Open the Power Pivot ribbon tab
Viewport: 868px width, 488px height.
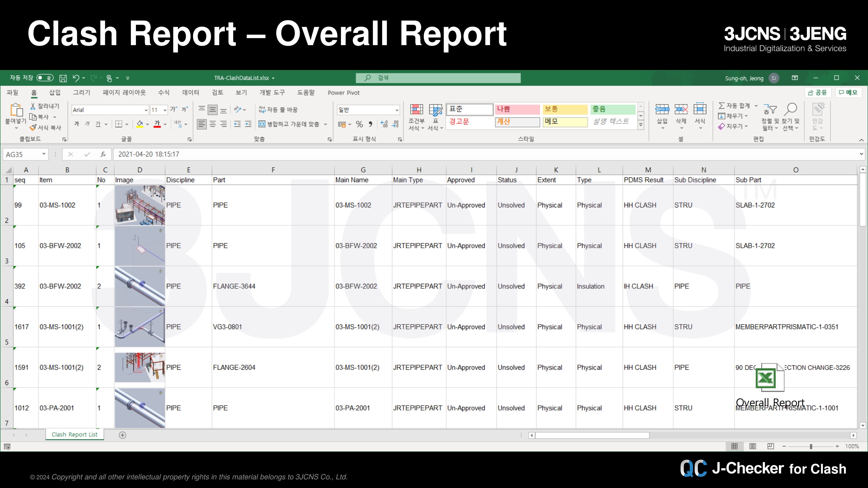(344, 93)
